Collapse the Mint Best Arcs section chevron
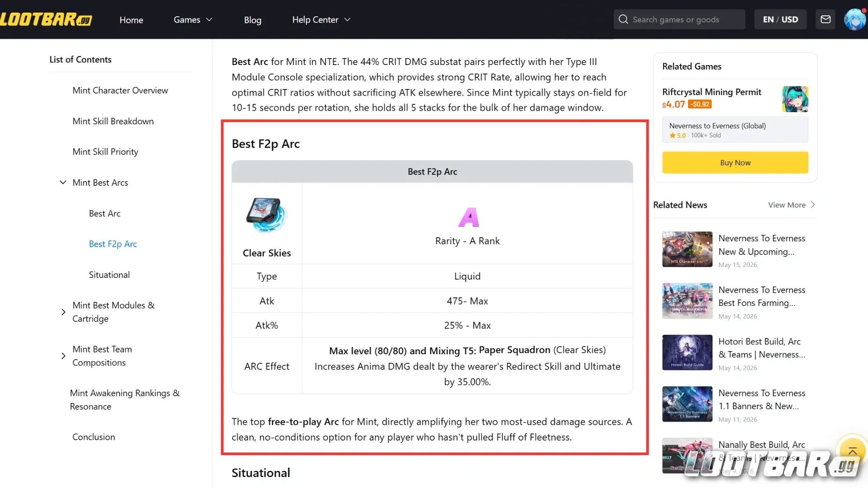 pyautogui.click(x=63, y=183)
